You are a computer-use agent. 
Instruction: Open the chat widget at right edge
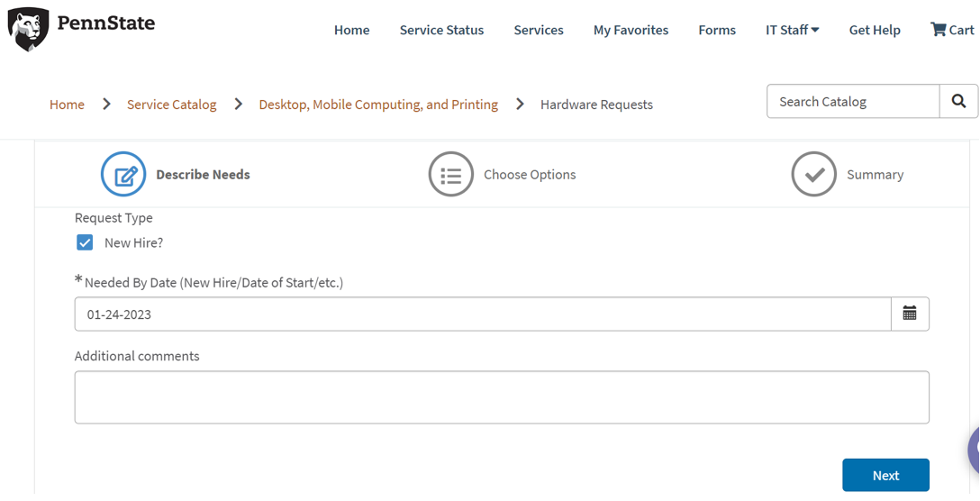(973, 451)
